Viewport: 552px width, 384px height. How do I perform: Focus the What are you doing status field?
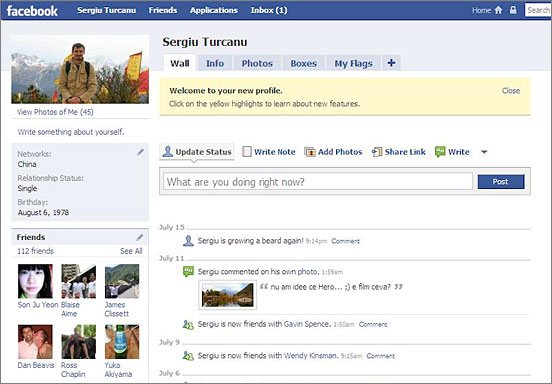pos(318,182)
